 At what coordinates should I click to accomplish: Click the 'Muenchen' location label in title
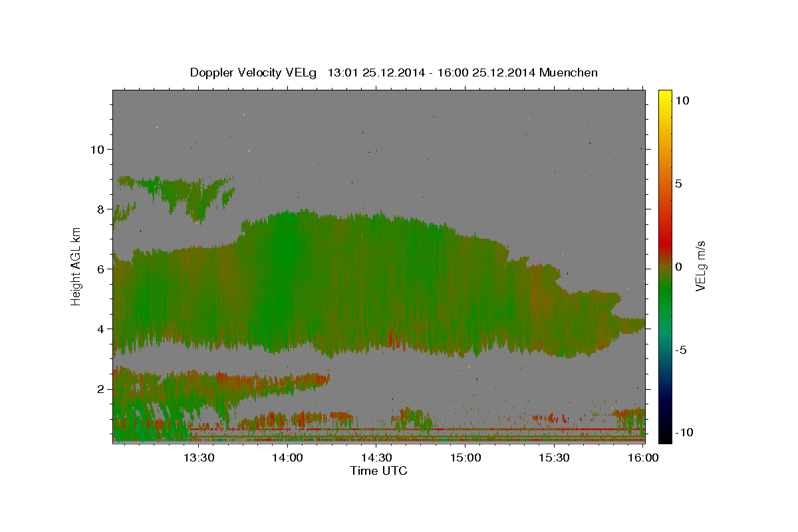(x=569, y=72)
